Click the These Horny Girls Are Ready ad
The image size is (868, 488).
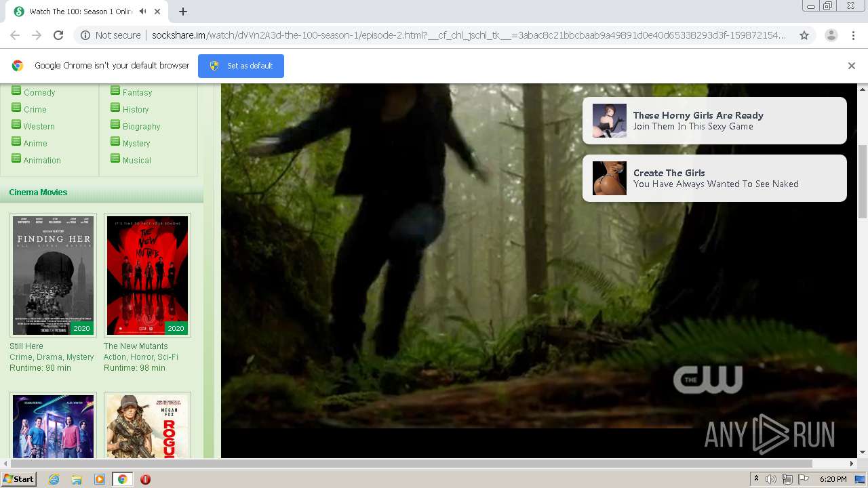[715, 121]
